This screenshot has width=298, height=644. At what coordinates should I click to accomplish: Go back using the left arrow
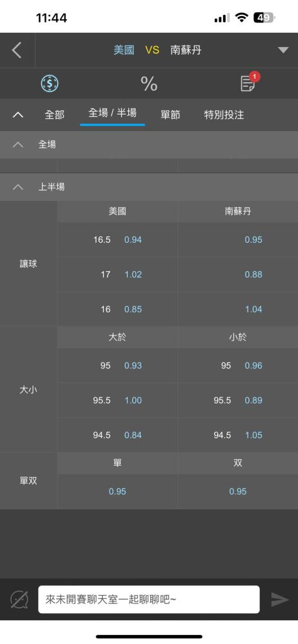pos(17,50)
